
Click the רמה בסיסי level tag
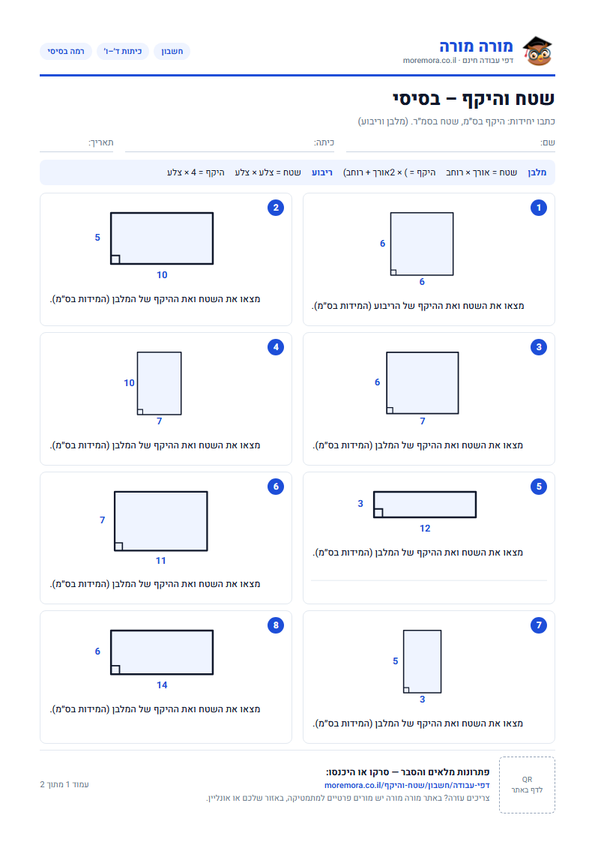tap(66, 51)
